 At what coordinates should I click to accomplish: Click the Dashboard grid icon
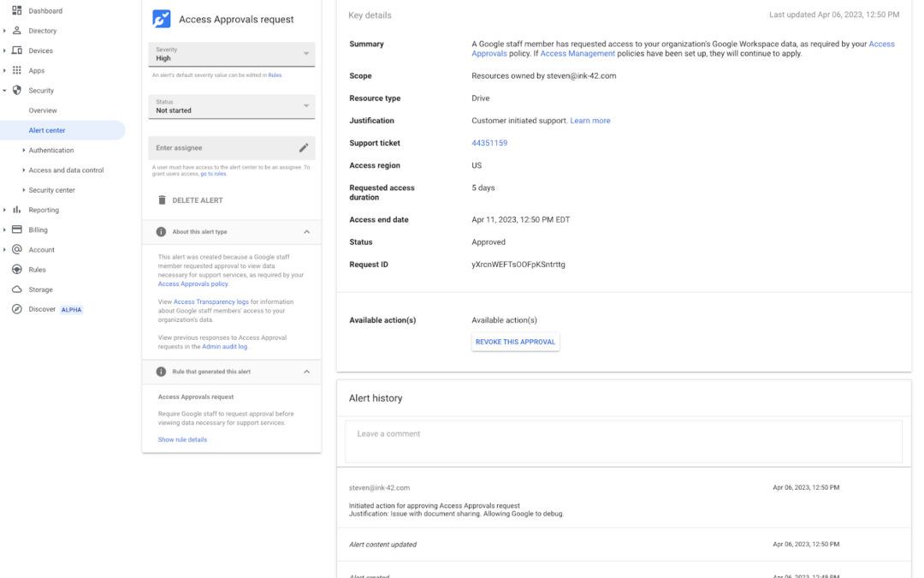pos(16,10)
